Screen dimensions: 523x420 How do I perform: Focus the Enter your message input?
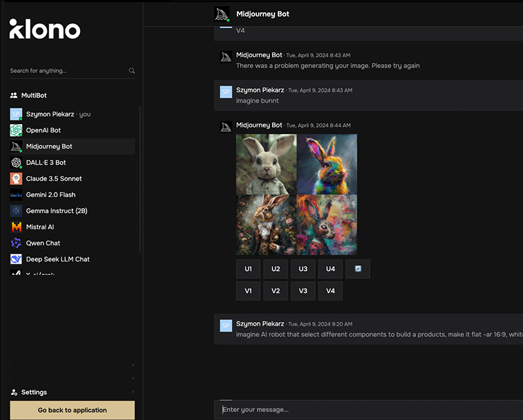pyautogui.click(x=368, y=410)
